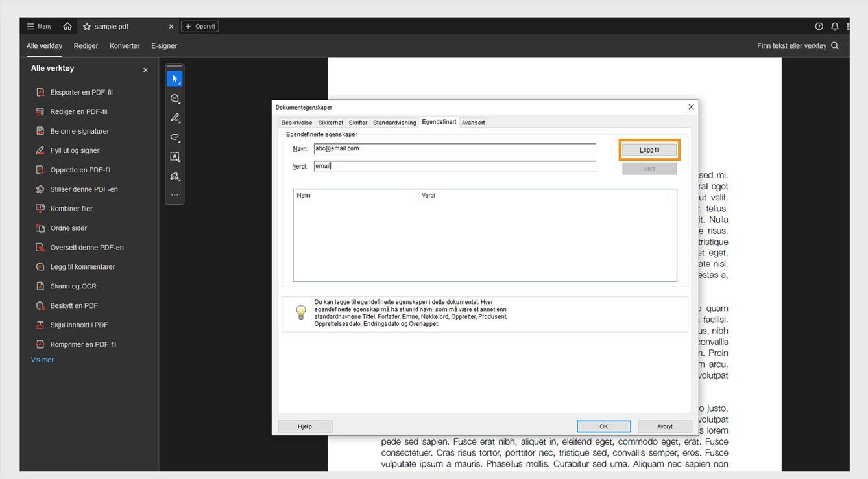Screen dimensions: 868x479
Task: Select the arrow selection tool
Action: point(175,79)
